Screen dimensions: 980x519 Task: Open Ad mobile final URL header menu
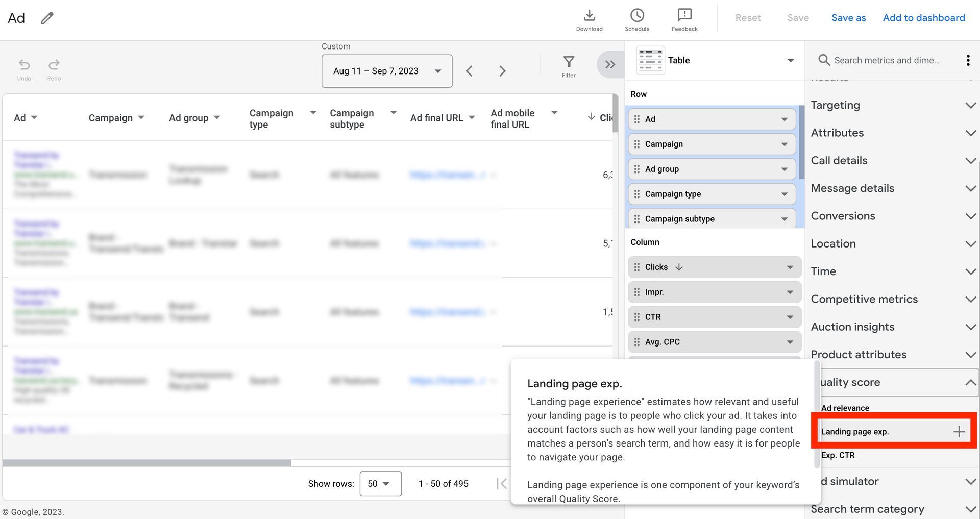pos(554,112)
